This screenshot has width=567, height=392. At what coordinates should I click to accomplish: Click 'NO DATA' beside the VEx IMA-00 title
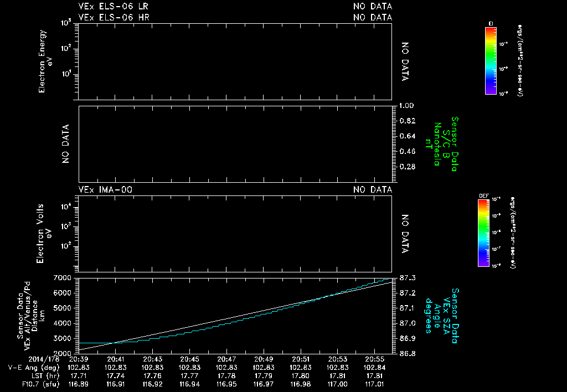373,189
